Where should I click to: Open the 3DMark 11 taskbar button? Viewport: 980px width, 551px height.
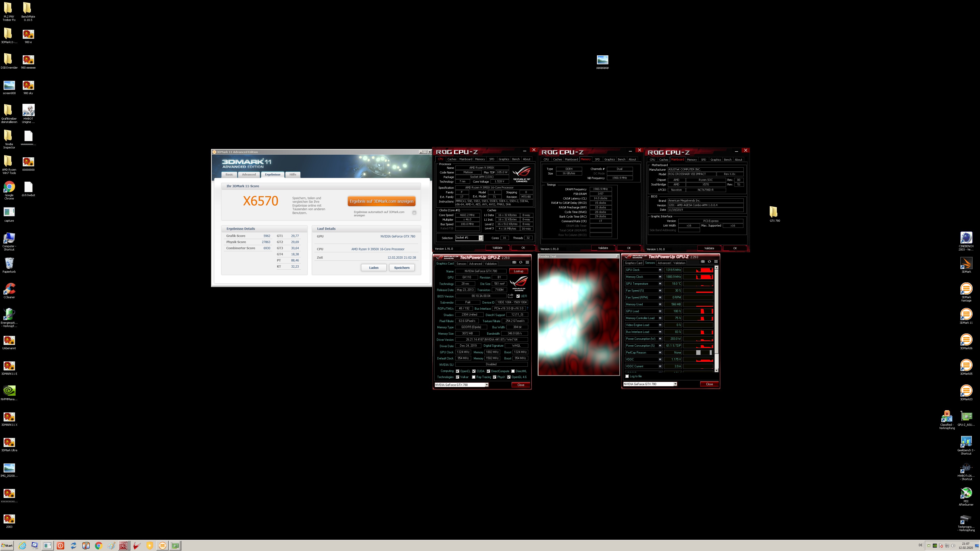click(163, 546)
